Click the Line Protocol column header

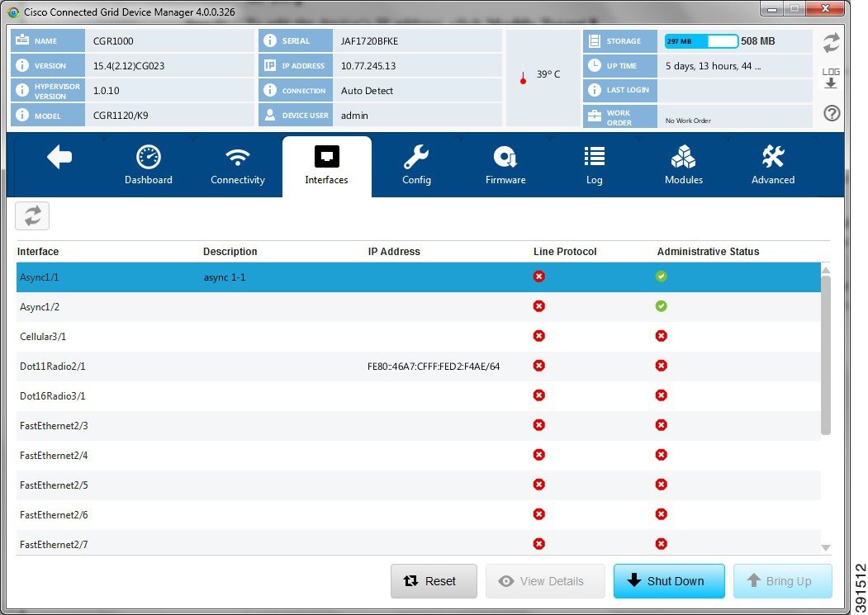point(565,251)
